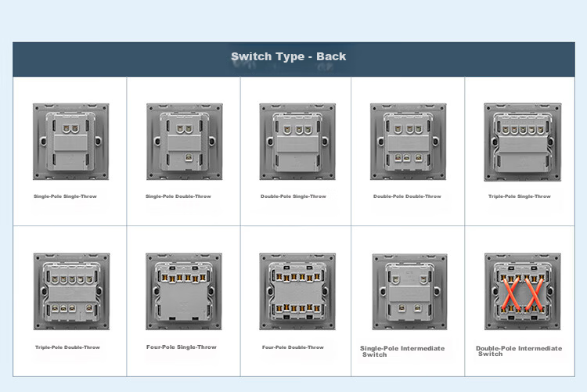Select the 'Double-Pole Single-Throw' label text
The image size is (587, 392).
(x=293, y=196)
